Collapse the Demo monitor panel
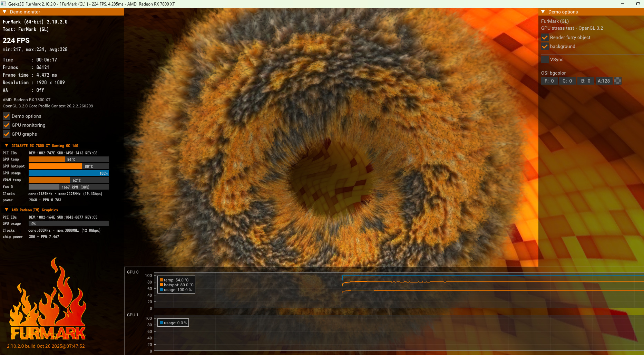This screenshot has height=355, width=644. pos(4,12)
